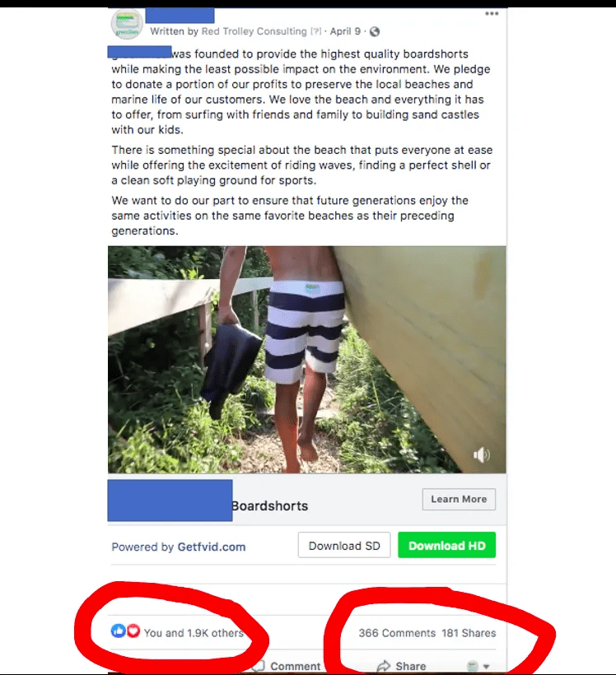View the 366 Comments count
This screenshot has height=675, width=616.
click(x=397, y=633)
